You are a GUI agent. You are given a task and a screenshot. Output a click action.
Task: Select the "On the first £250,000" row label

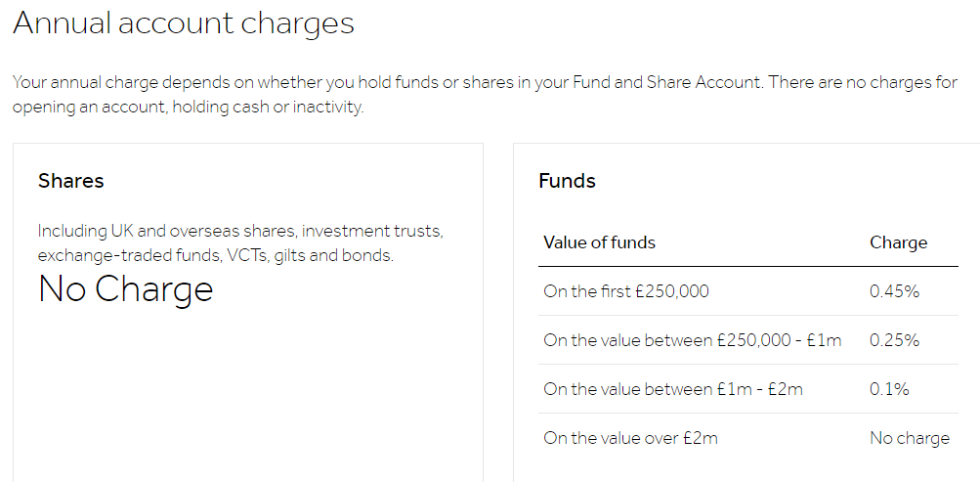[626, 291]
